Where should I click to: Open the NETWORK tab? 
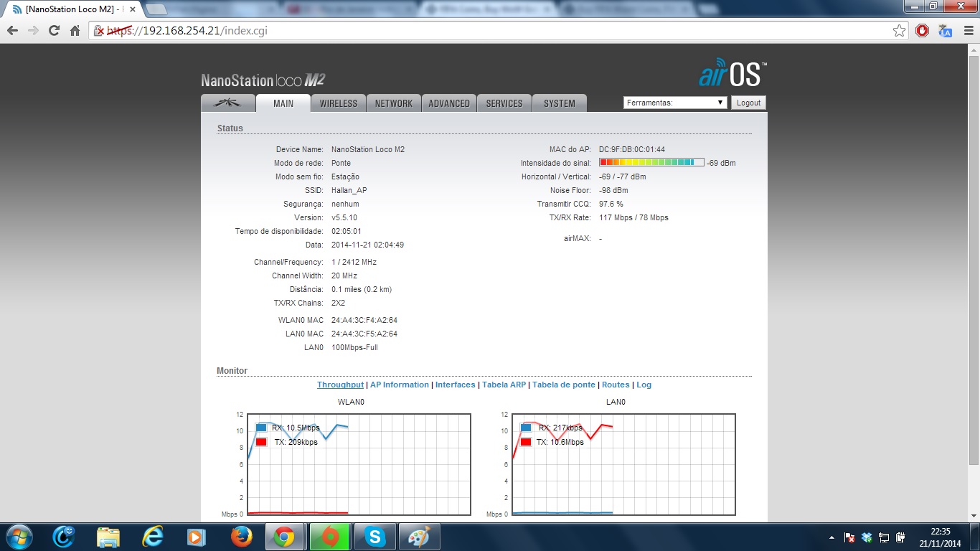tap(394, 103)
